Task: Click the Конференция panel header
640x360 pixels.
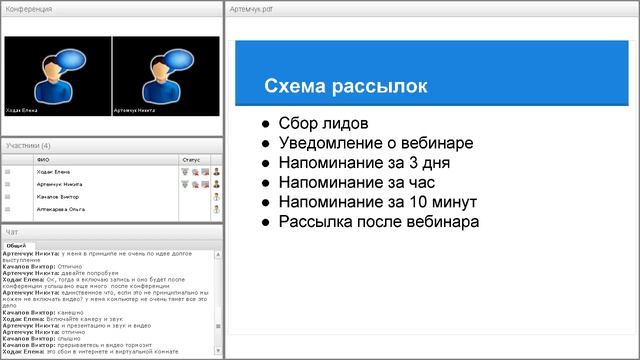Action: click(112, 9)
